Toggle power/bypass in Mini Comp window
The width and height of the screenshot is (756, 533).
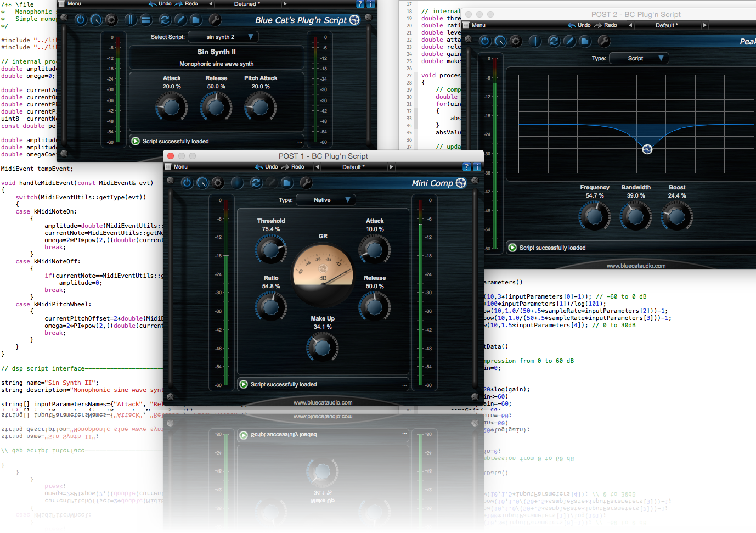[187, 183]
